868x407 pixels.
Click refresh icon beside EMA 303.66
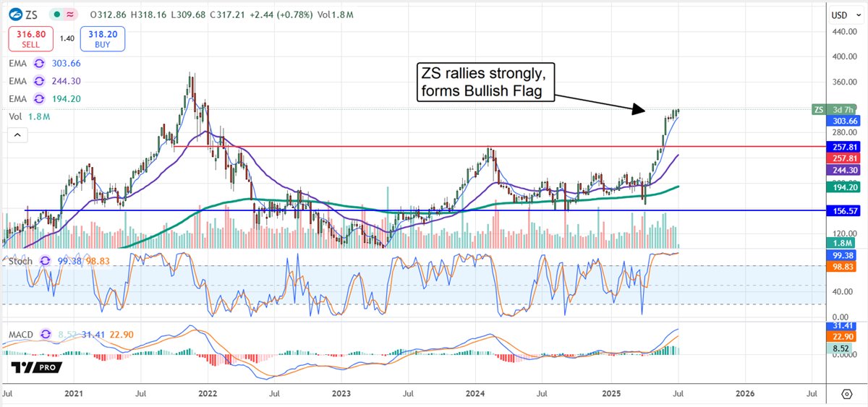(40, 64)
